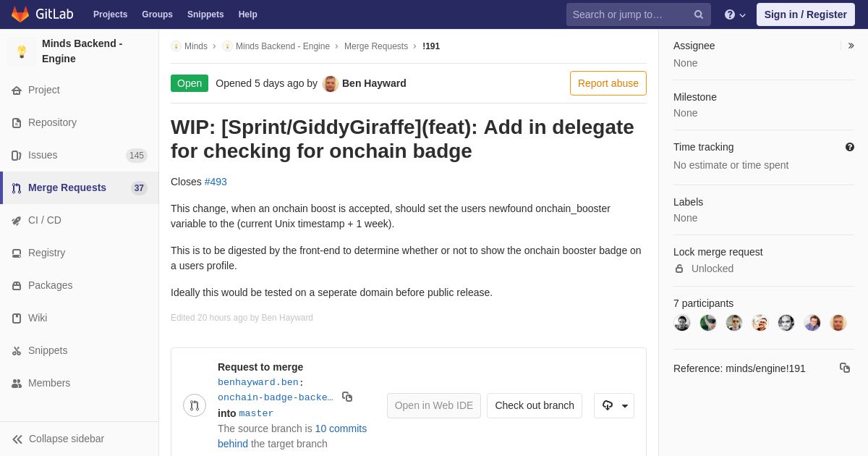The image size is (868, 456).
Task: Copy the source branch name
Action: (x=347, y=397)
